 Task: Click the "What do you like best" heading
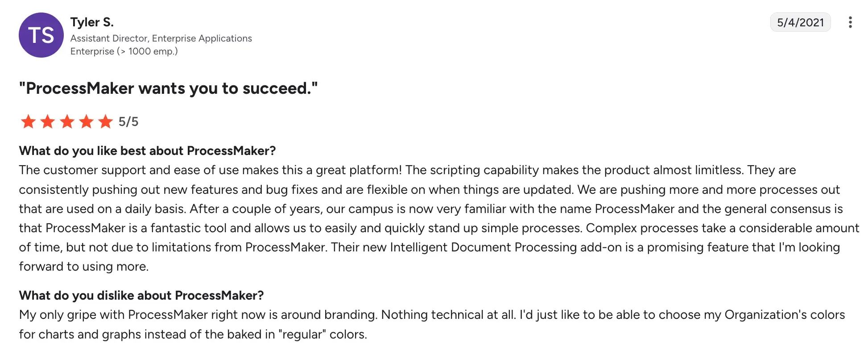click(x=147, y=151)
